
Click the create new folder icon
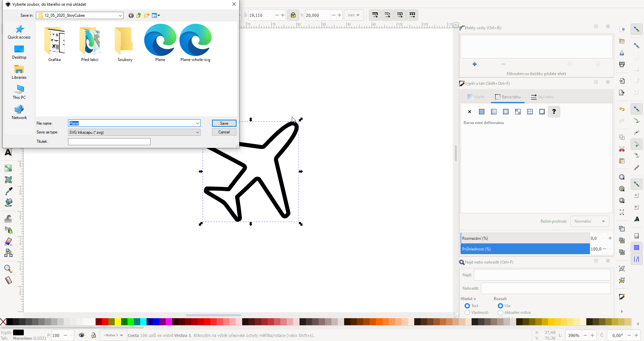click(x=147, y=15)
